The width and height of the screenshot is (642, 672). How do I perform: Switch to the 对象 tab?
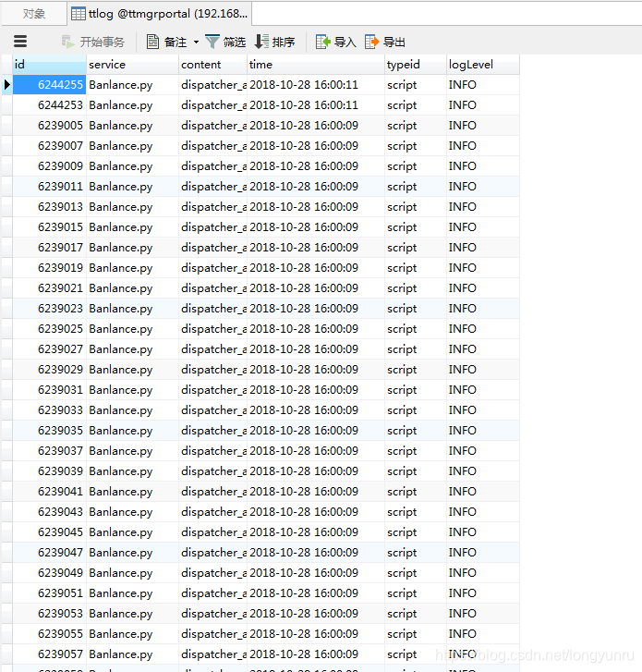coord(34,14)
